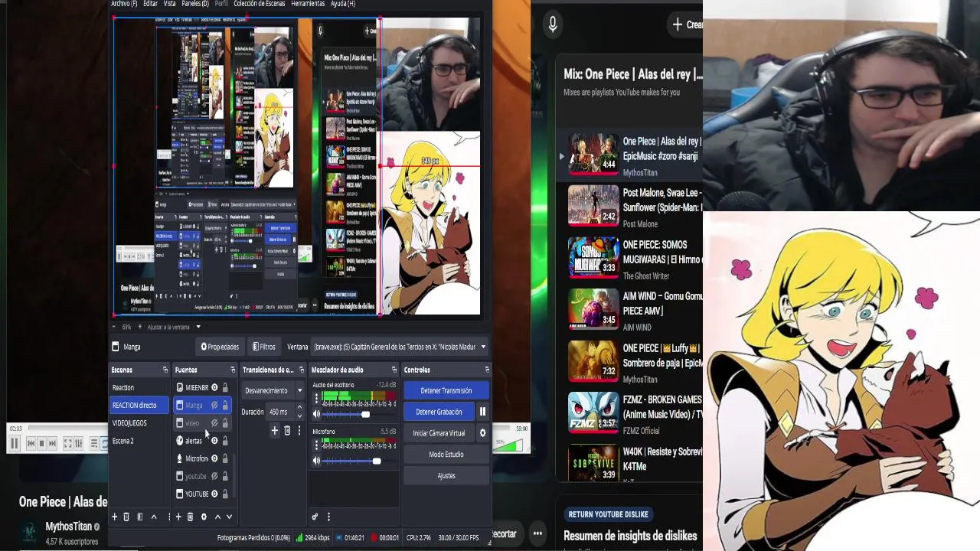
Task: Open Microfono channel three-dot menu
Action: (x=316, y=445)
